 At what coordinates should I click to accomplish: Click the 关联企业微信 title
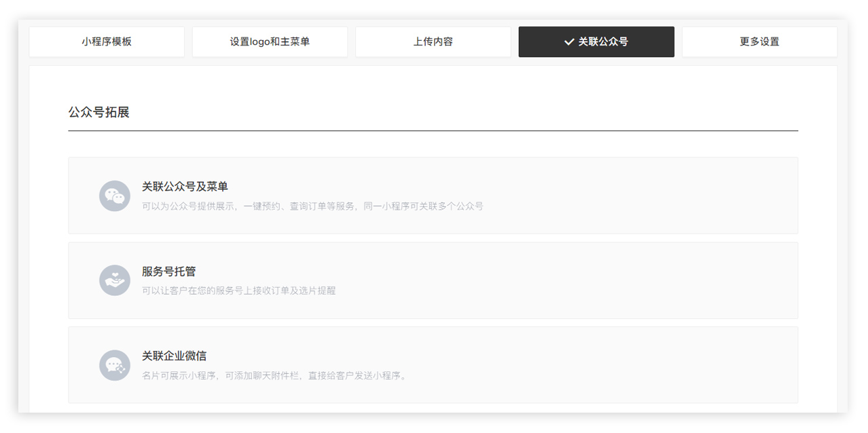(x=174, y=356)
